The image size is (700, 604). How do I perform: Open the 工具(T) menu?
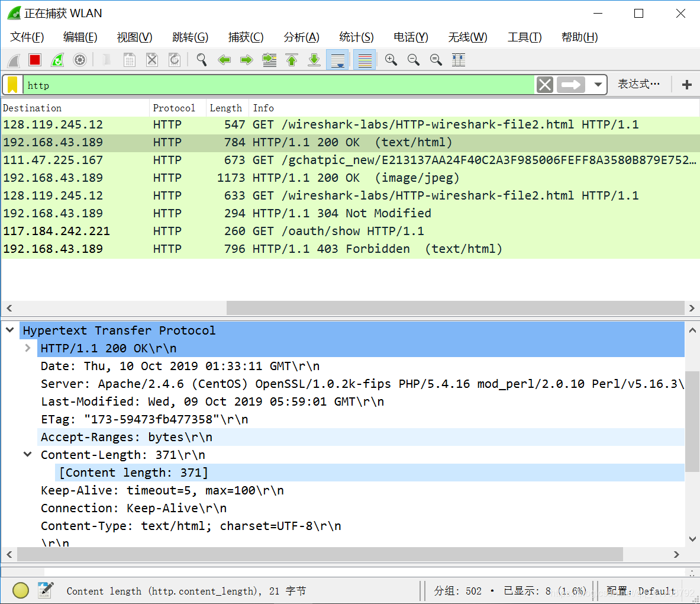(x=524, y=37)
